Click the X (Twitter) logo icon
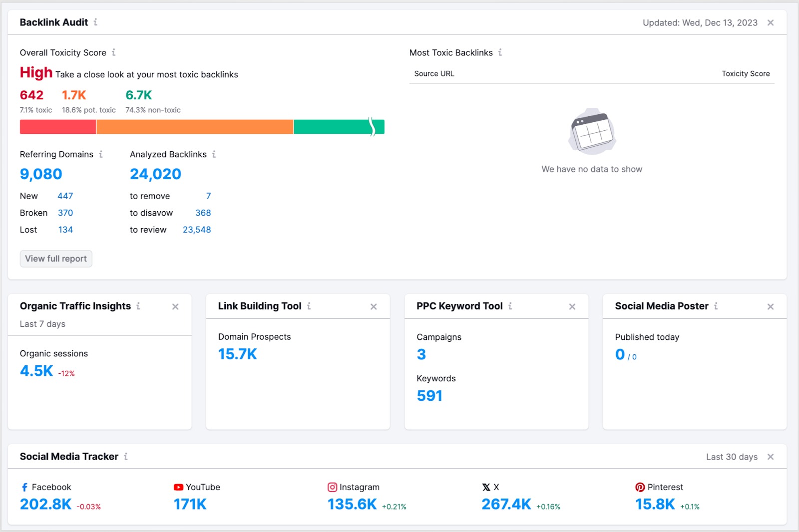799x532 pixels. click(486, 487)
